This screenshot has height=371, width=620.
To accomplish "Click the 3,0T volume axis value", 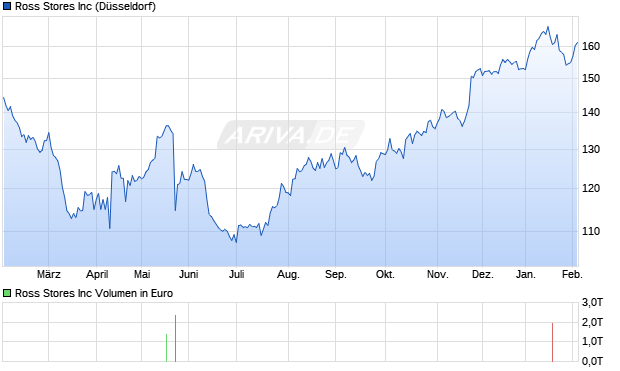I will 592,303.
